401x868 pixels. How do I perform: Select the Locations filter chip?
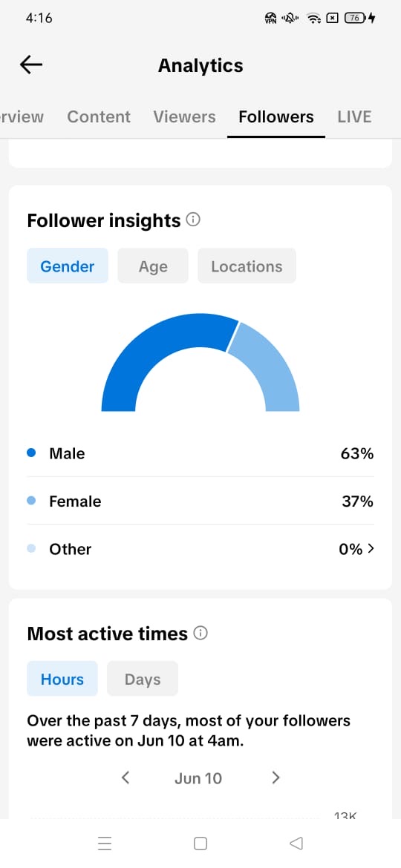tap(247, 266)
